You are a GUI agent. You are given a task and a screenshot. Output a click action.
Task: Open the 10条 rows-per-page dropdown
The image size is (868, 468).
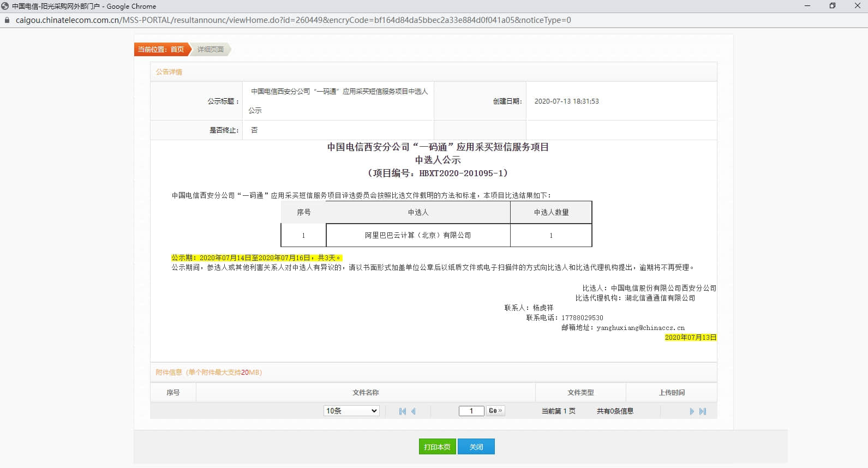pyautogui.click(x=351, y=411)
